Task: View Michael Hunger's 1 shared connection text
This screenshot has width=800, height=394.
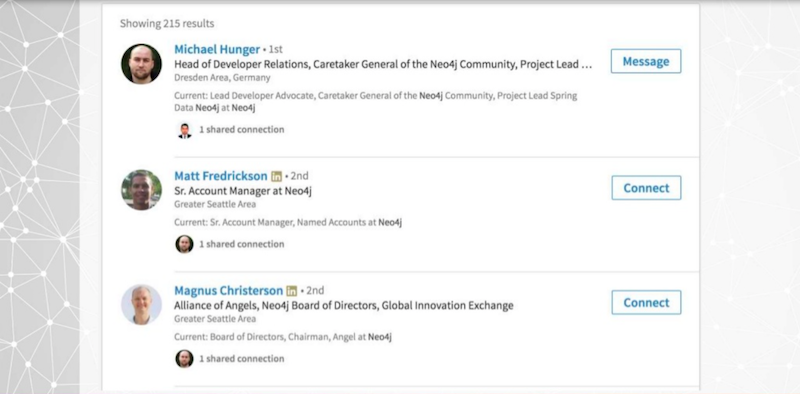Action: (241, 130)
